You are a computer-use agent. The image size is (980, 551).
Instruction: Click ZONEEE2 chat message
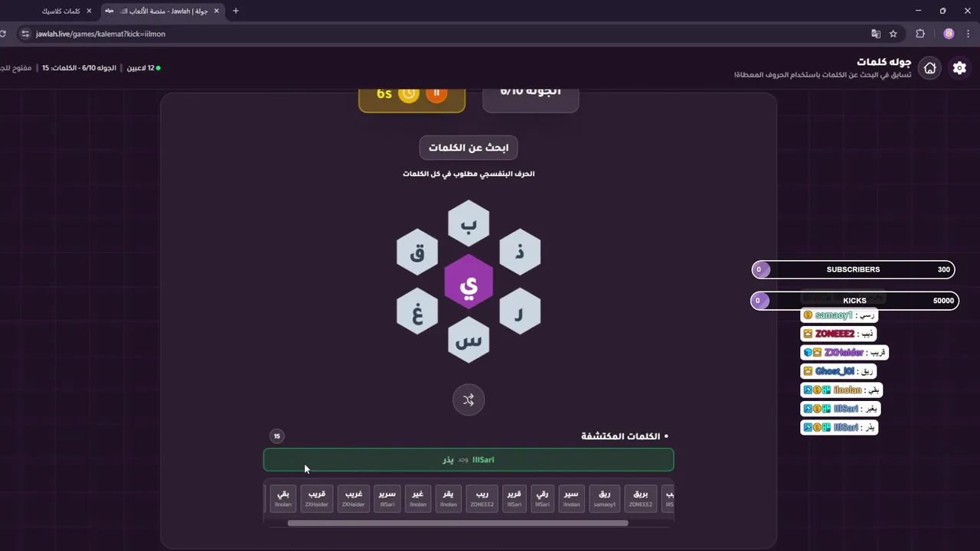(x=838, y=334)
